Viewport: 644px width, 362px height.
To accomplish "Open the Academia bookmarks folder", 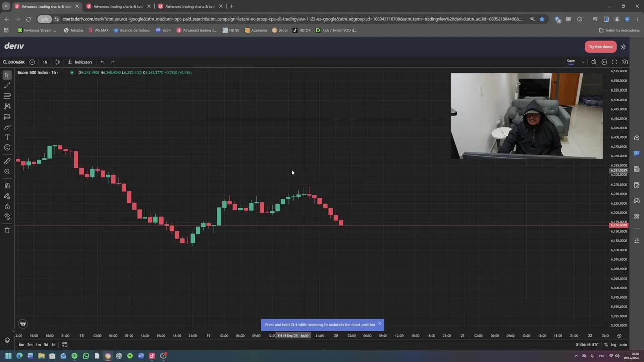I will tap(256, 30).
